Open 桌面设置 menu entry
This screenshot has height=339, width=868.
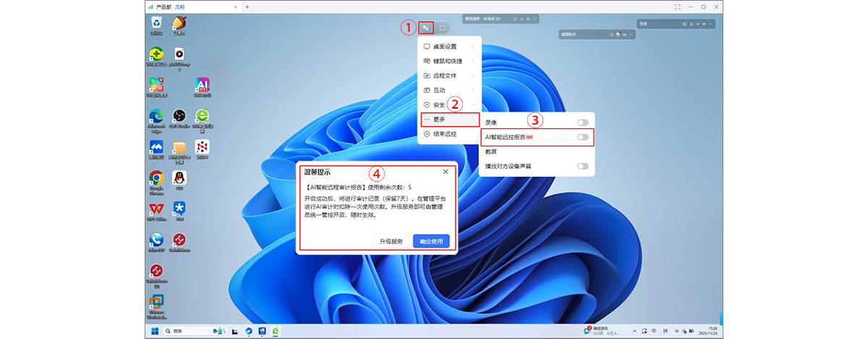pyautogui.click(x=449, y=46)
